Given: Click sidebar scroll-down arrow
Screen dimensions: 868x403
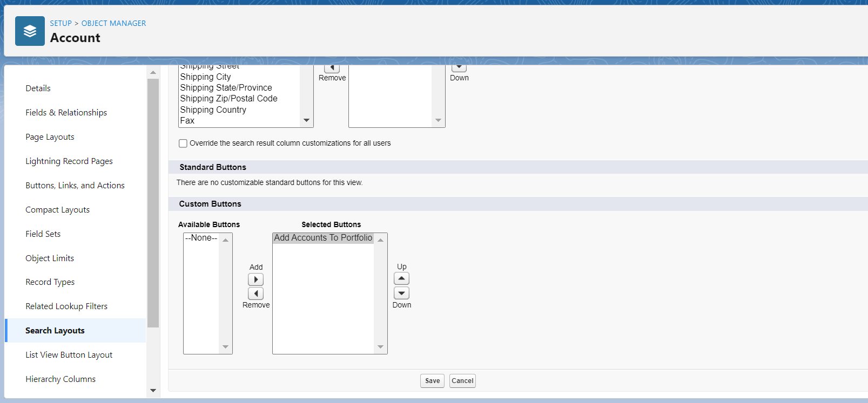Looking at the screenshot, I should [x=153, y=391].
